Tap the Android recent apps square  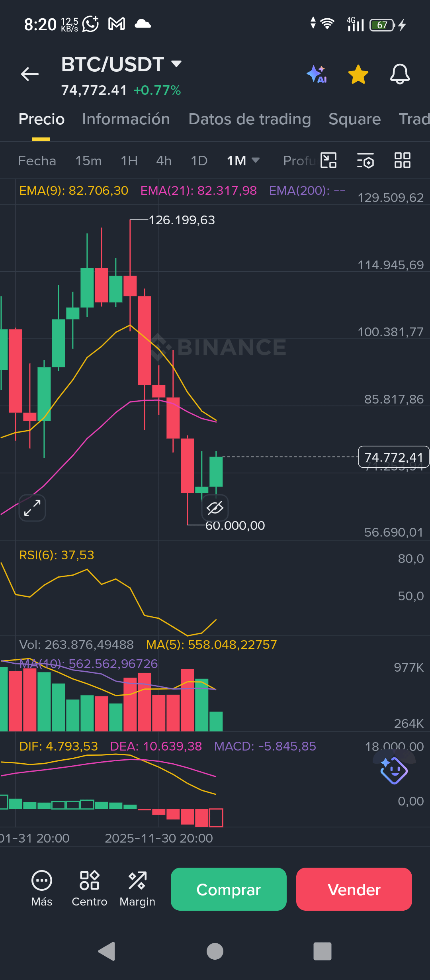point(322,952)
